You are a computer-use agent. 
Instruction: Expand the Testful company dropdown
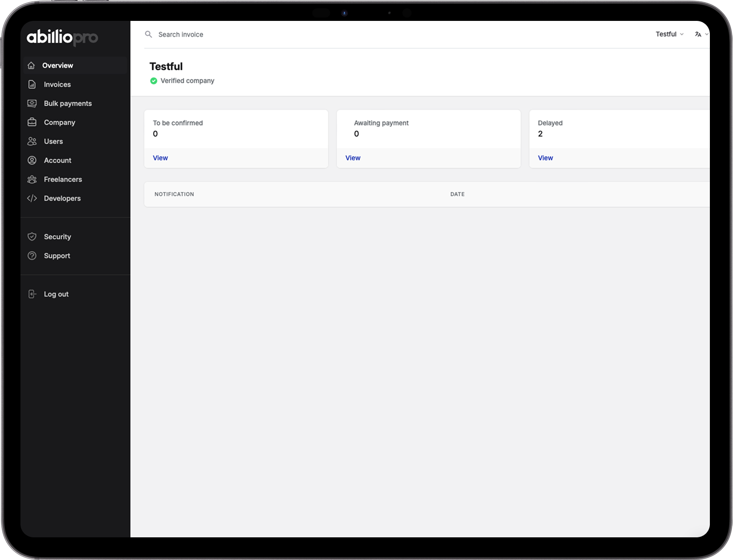(x=669, y=34)
